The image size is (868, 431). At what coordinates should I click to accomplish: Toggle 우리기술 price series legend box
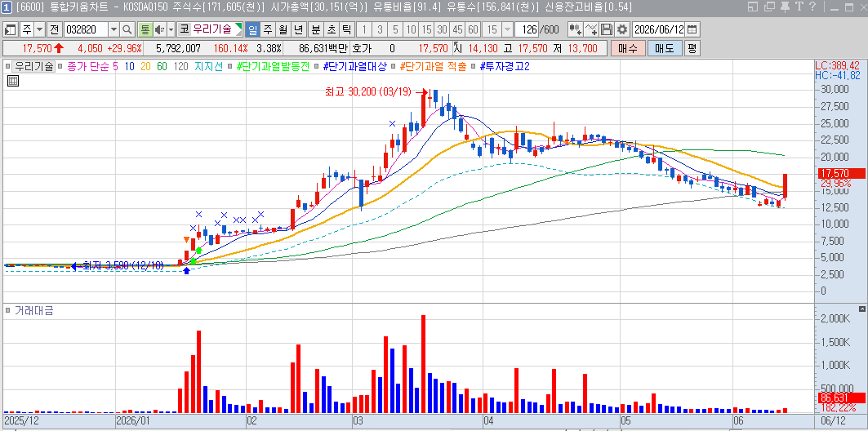pyautogui.click(x=7, y=66)
